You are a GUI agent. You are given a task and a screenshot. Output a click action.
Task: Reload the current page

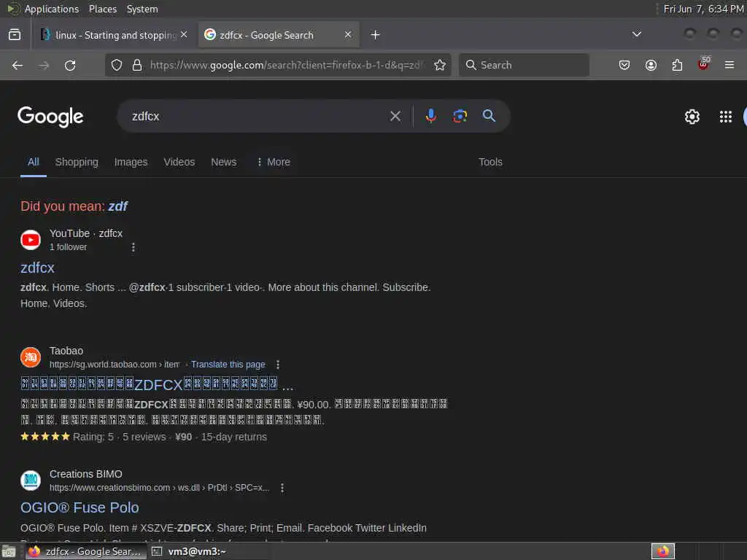[x=70, y=65]
